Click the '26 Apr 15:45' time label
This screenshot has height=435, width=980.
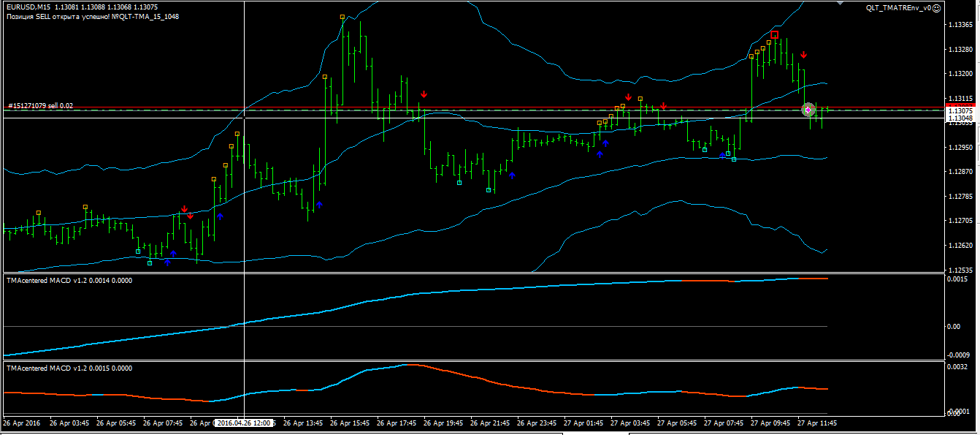(349, 423)
